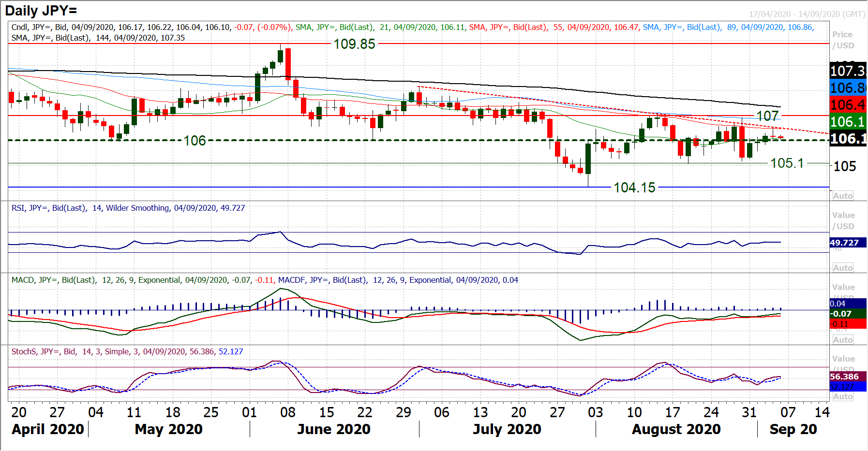The image size is (868, 451).
Task: Click the 105.1 horizontal level label
Action: 787,163
